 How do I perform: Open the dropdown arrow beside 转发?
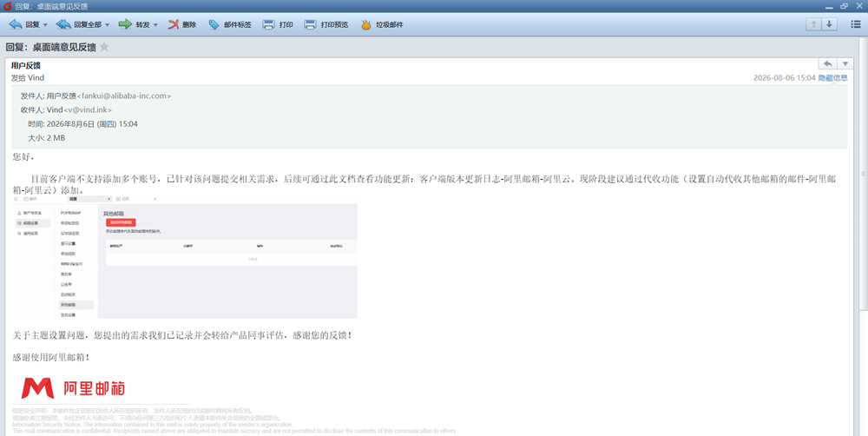pyautogui.click(x=155, y=25)
